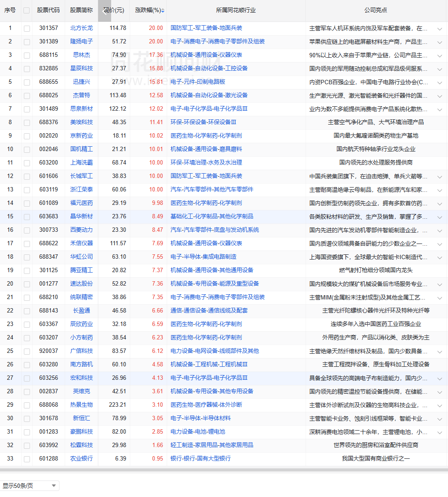Expand company highlight for 北方长龙 row
Image resolution: width=448 pixels, height=497 pixels.
(440, 29)
